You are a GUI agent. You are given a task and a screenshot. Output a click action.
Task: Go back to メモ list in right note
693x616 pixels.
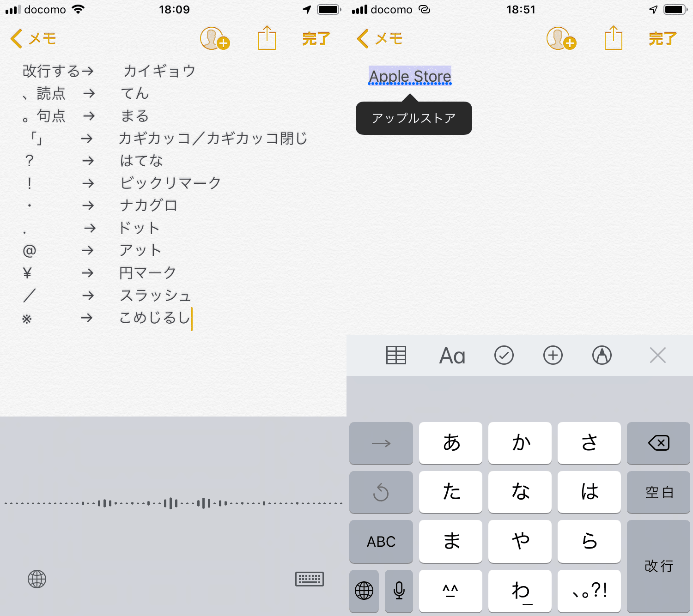tap(380, 39)
